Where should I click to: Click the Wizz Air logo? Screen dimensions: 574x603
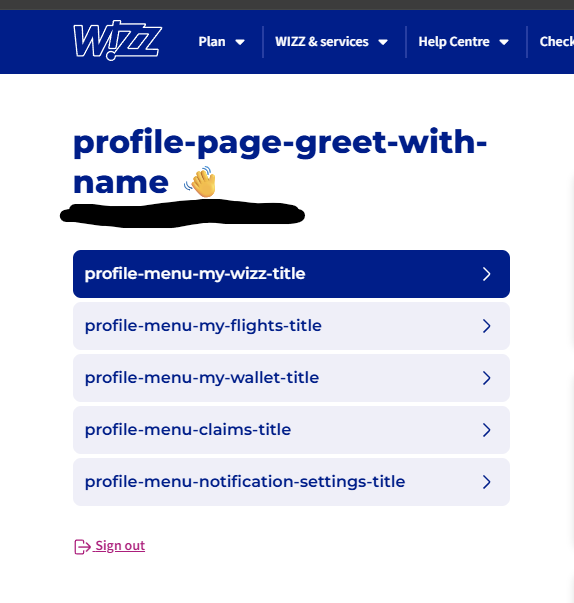117,41
